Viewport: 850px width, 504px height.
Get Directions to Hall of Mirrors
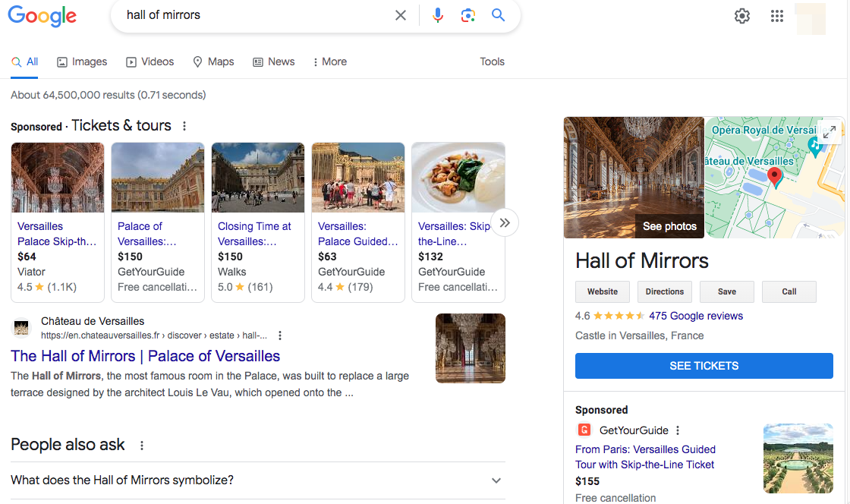pyautogui.click(x=665, y=291)
